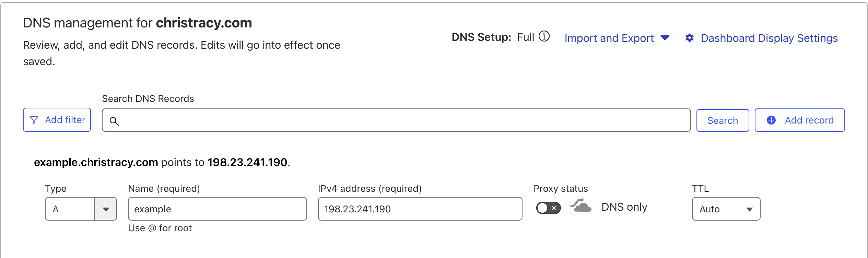
Task: Click the Add record button
Action: (800, 120)
